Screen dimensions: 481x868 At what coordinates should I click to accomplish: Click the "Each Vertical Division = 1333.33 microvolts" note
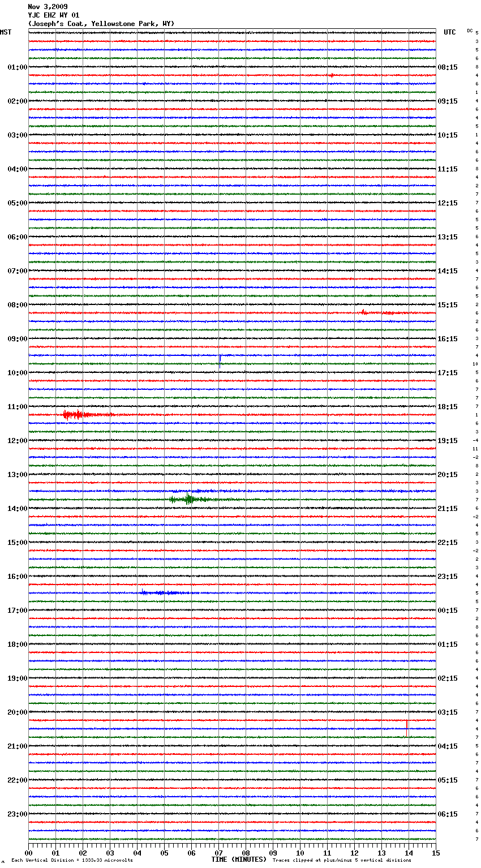(72, 861)
